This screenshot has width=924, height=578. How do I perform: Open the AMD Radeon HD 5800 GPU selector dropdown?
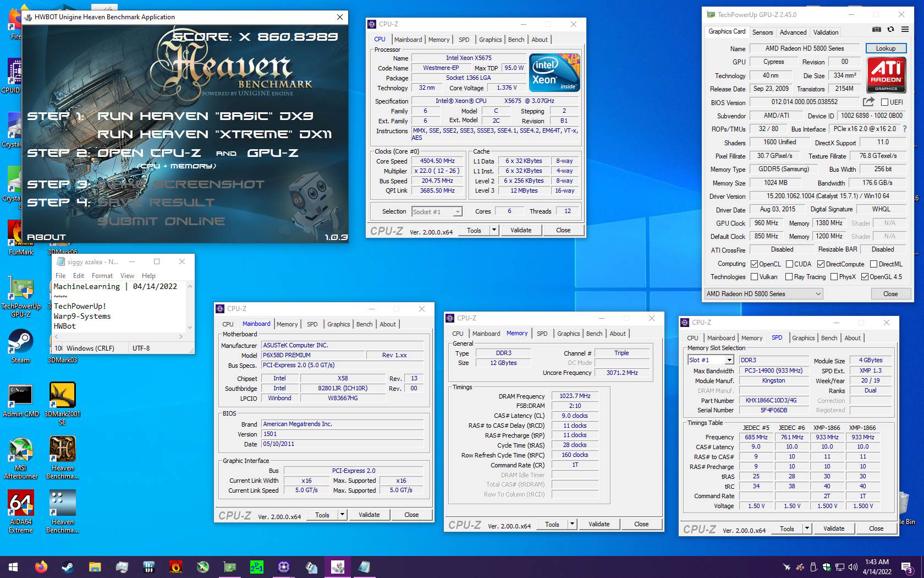click(763, 294)
